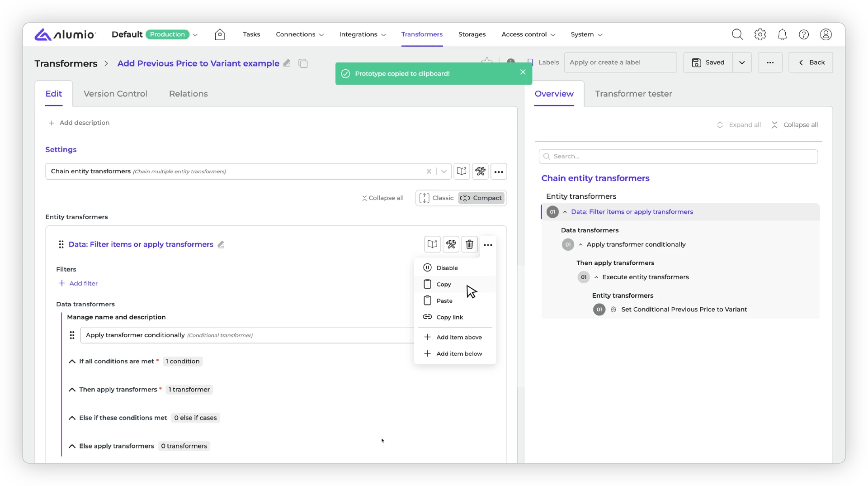
Task: Expand the System menu
Action: [587, 34]
